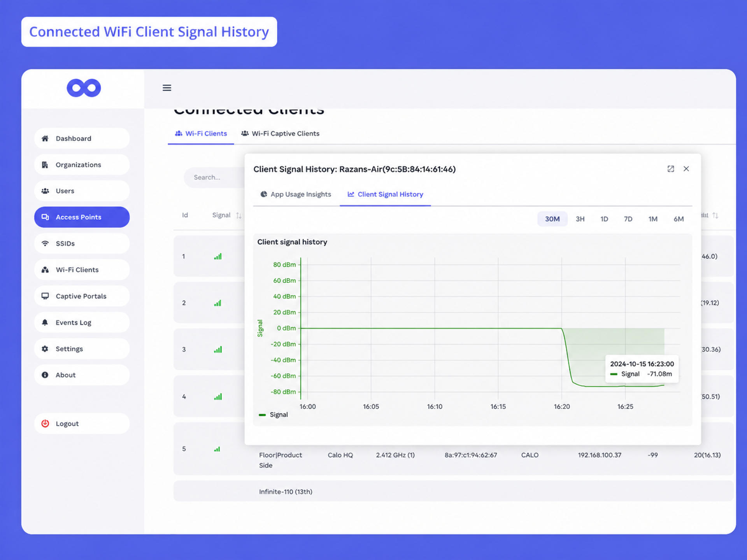Viewport: 747px width, 560px height.
Task: Click the red Logout power icon
Action: tap(45, 423)
